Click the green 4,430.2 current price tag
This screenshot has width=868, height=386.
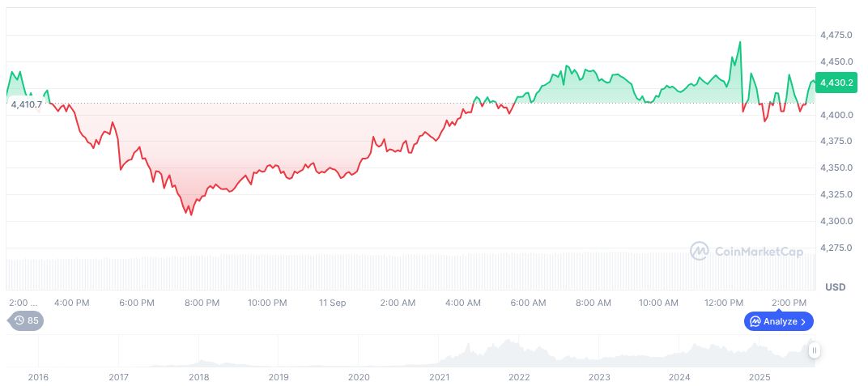tap(838, 83)
